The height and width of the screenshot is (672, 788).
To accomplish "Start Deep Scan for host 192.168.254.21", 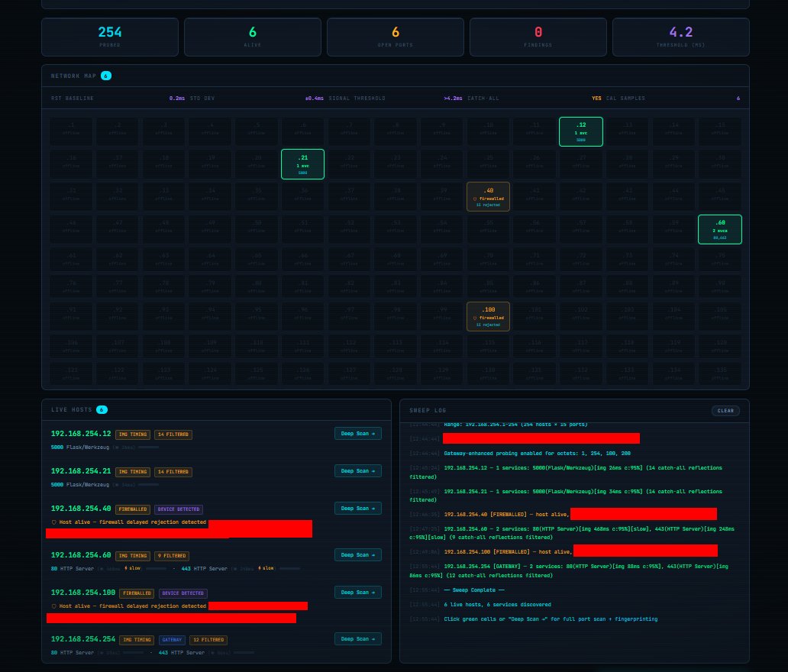I will 358,471.
